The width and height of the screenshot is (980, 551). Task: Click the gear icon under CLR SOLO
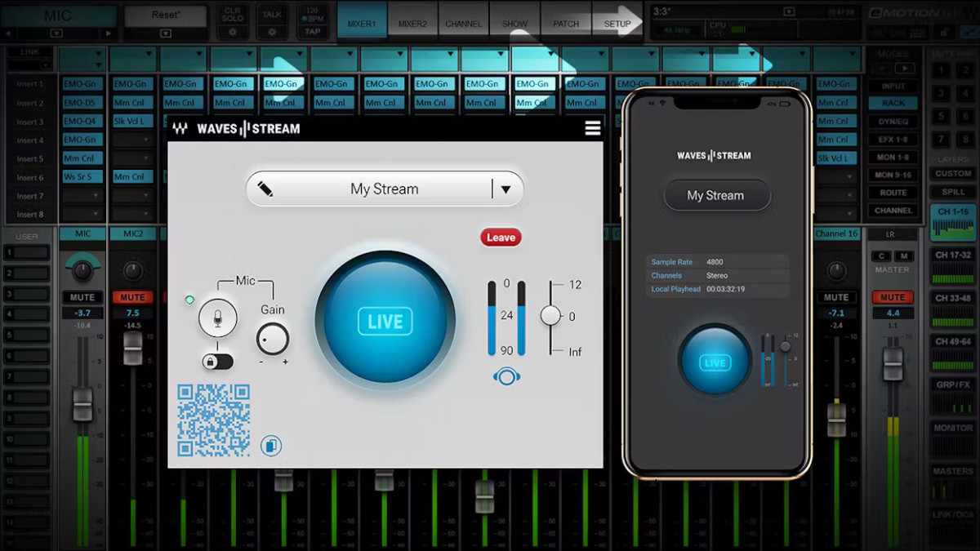232,32
